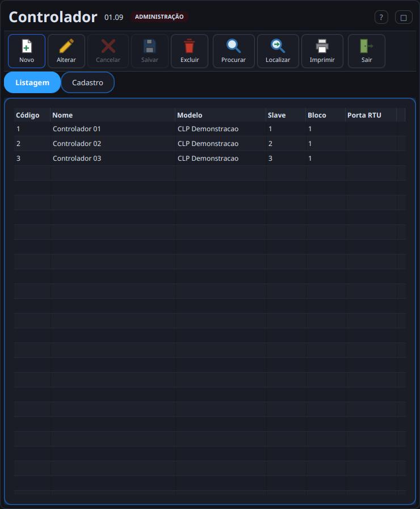
Task: Select the Controlador 03 row name
Action: pos(77,158)
